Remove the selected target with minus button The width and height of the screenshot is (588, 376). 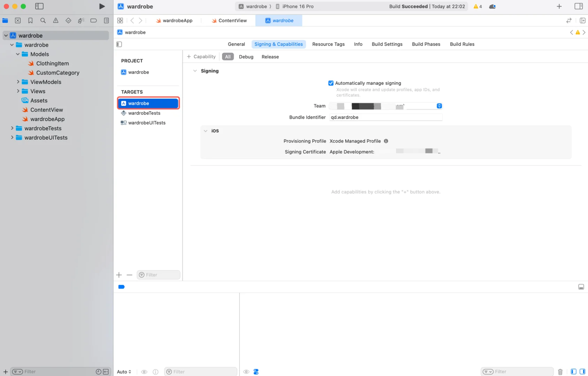(130, 275)
